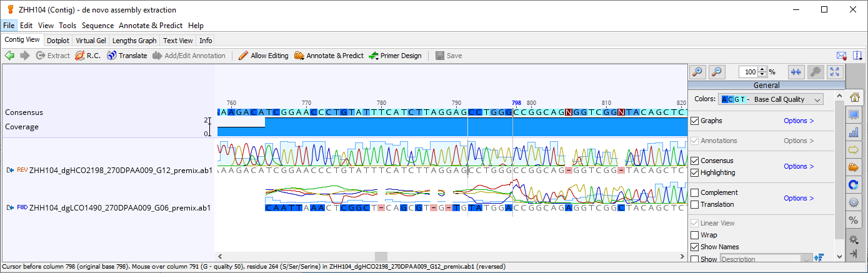
Task: Open the View menu
Action: click(46, 26)
